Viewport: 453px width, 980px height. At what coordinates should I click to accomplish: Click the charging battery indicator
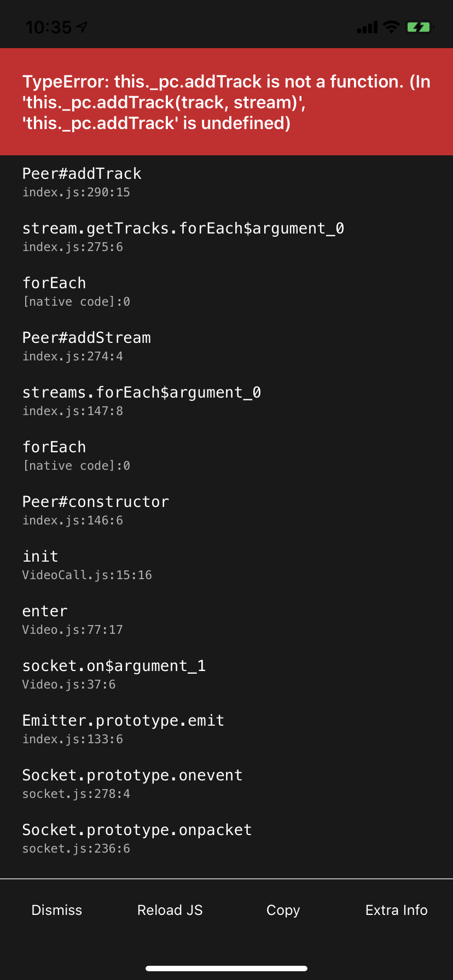click(x=419, y=26)
